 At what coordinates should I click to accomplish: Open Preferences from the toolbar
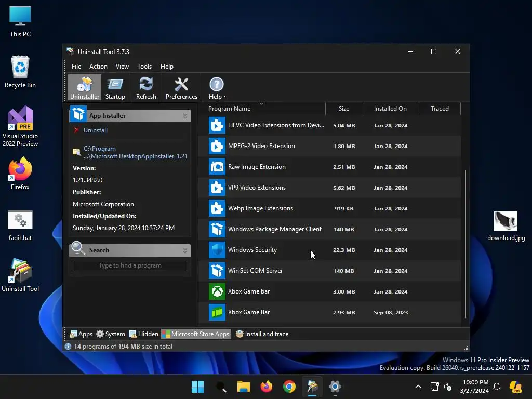click(x=181, y=87)
